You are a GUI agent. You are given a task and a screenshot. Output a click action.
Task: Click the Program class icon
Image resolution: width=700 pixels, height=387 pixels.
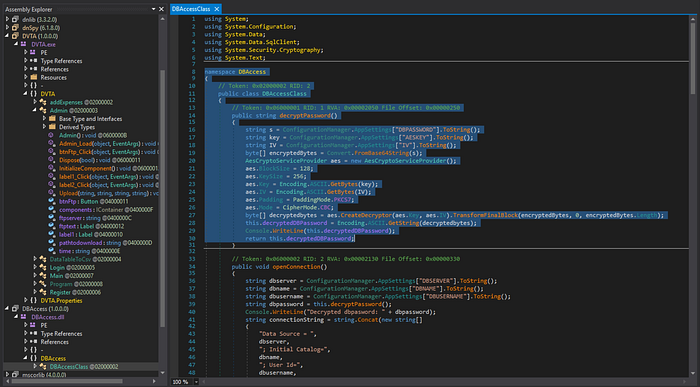tap(43, 284)
